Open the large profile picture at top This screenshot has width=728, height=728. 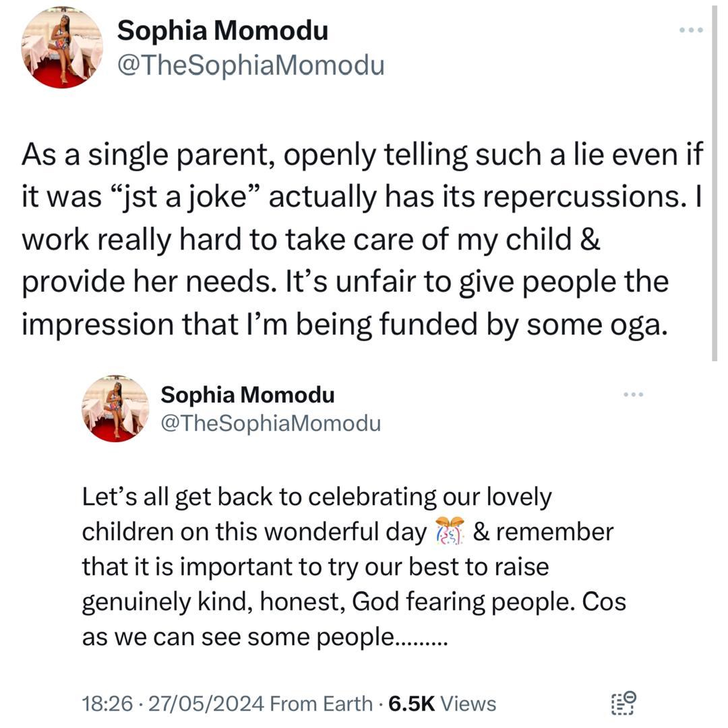(62, 49)
